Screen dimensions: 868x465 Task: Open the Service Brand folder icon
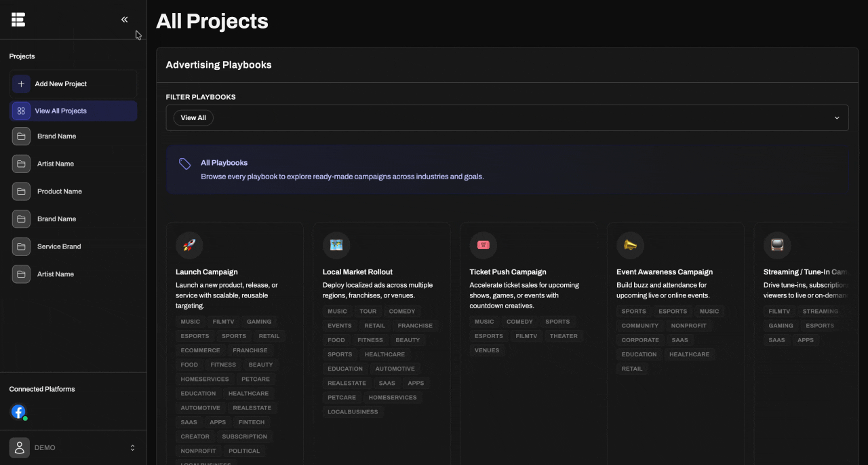coord(21,246)
